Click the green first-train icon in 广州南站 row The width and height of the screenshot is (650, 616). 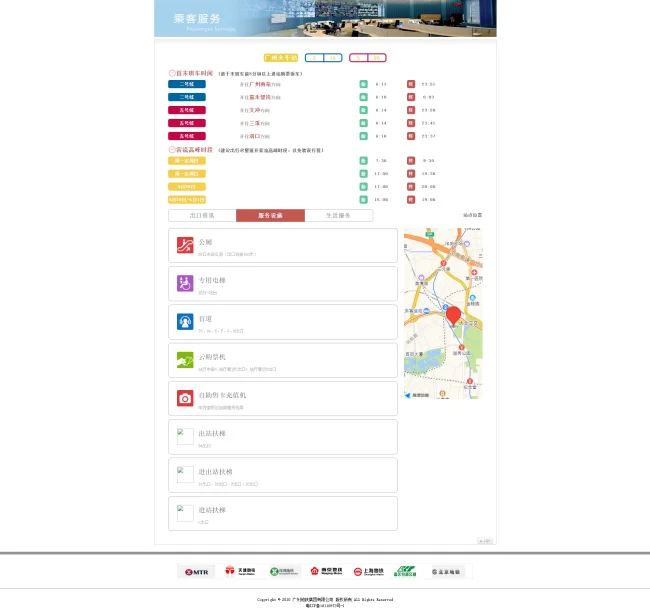click(363, 84)
